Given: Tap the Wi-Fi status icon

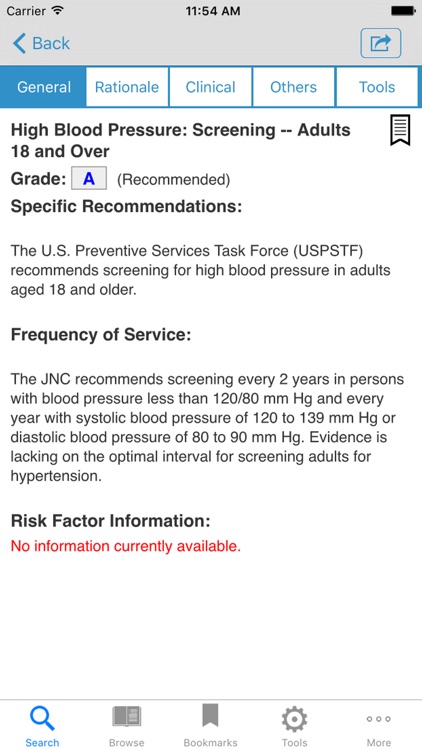Looking at the screenshot, I should point(57,11).
